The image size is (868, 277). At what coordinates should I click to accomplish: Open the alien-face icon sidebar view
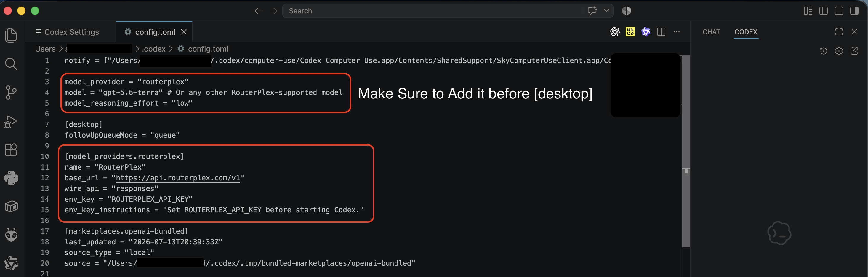click(x=11, y=235)
